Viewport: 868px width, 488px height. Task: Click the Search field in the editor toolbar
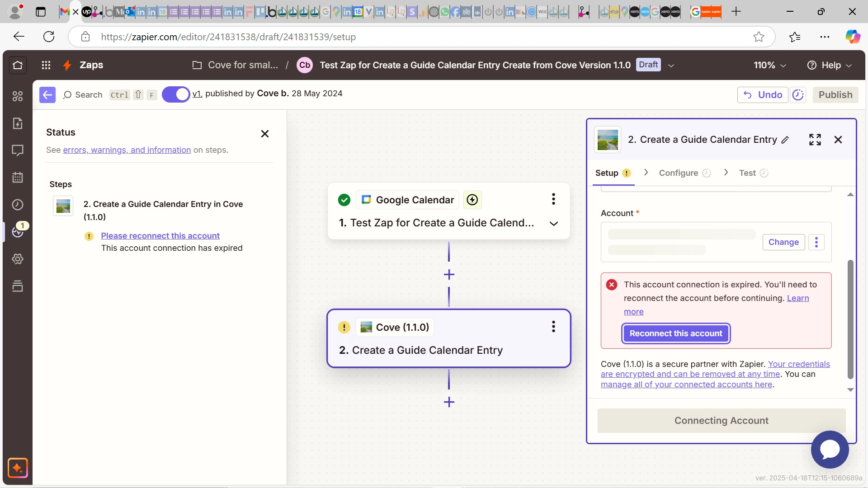pyautogui.click(x=83, y=95)
